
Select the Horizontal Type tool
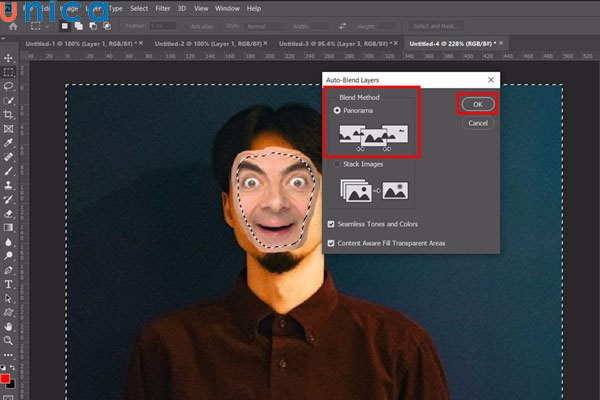pyautogui.click(x=8, y=284)
